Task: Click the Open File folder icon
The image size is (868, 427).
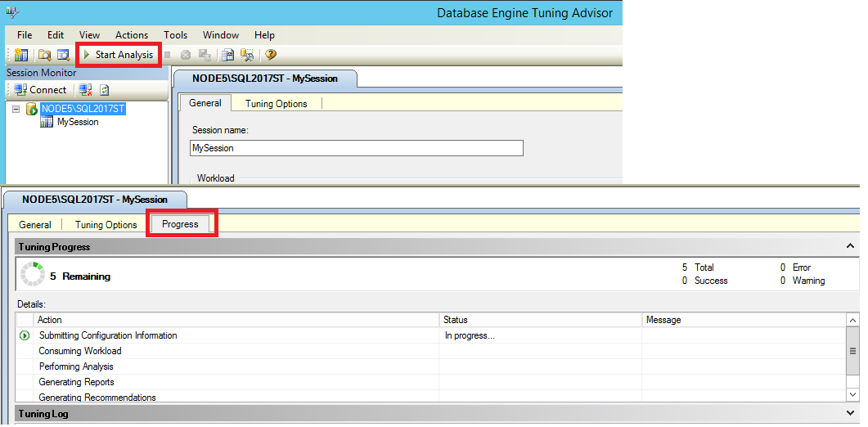Action: [x=45, y=55]
